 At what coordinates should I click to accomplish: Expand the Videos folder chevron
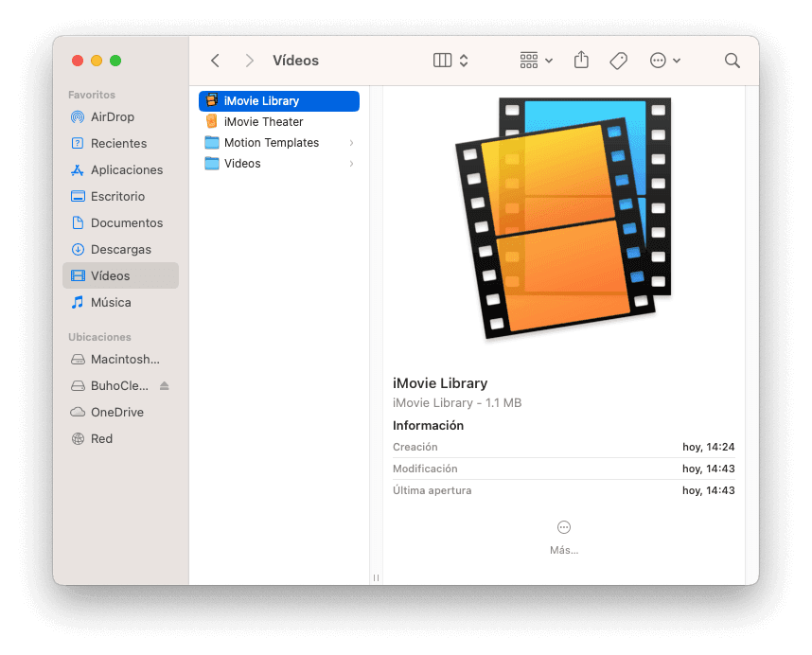353,163
